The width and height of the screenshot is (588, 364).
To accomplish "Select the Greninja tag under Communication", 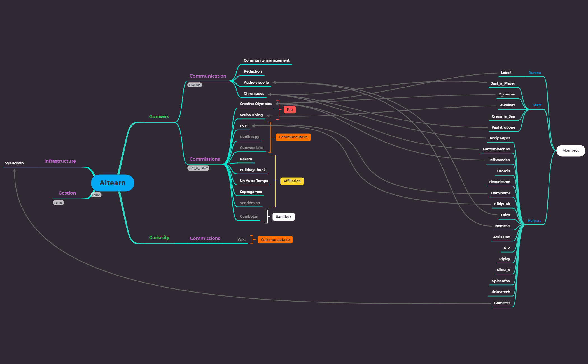I will coord(194,85).
